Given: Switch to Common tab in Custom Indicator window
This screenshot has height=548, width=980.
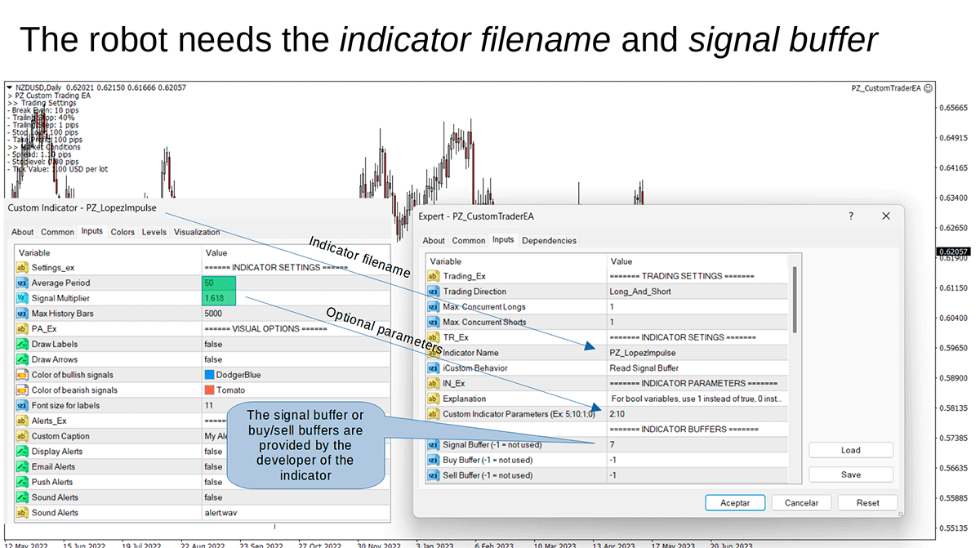Looking at the screenshot, I should pyautogui.click(x=58, y=232).
